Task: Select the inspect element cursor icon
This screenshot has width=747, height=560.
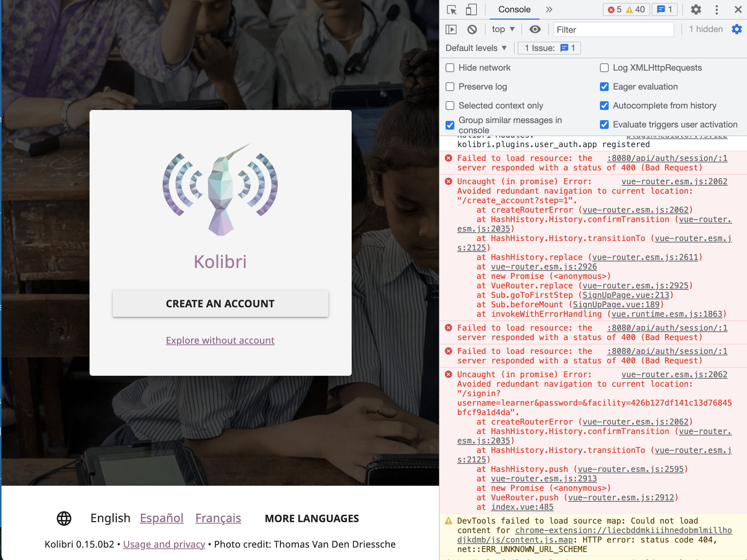Action: coord(451,9)
